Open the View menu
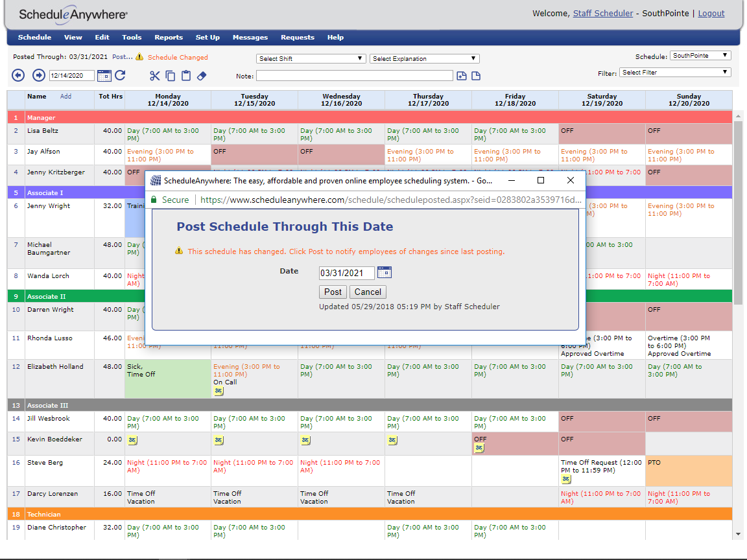The image size is (747, 560). coord(73,37)
